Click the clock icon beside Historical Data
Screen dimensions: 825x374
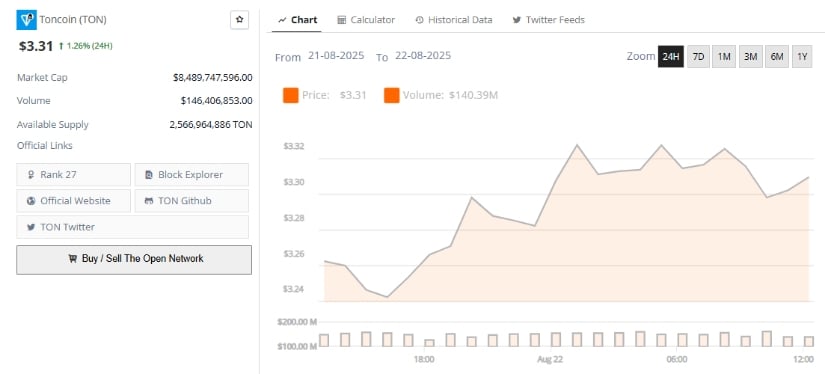[x=419, y=20]
